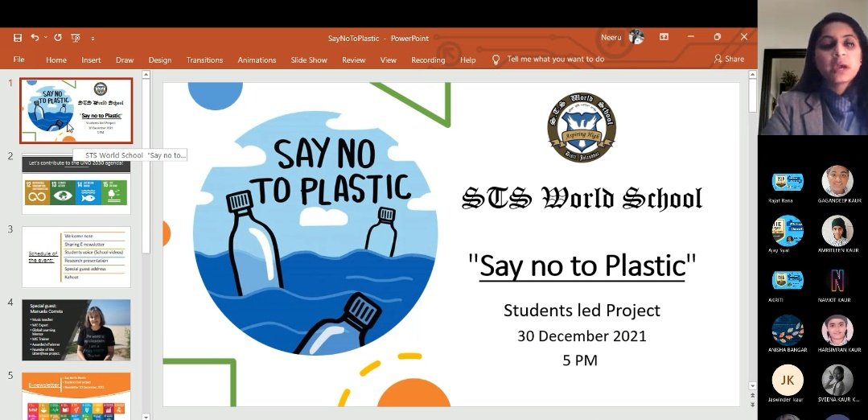Click Anisha Bangar participant avatar
The image size is (868, 420).
788,331
